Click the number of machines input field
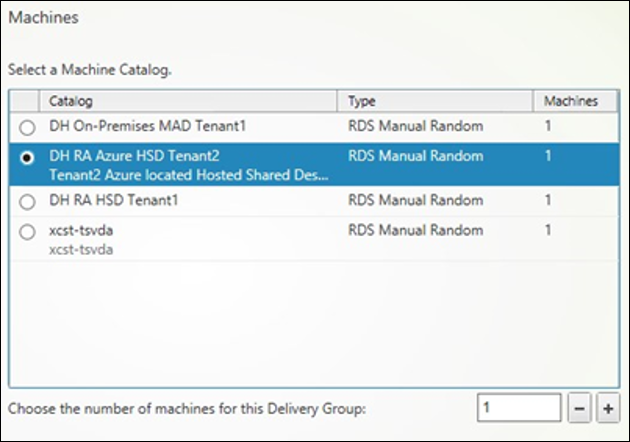Viewport: 630px width, 442px height. pyautogui.click(x=518, y=408)
